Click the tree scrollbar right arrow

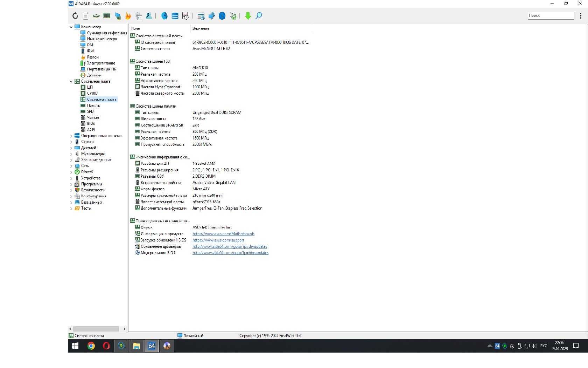124,329
